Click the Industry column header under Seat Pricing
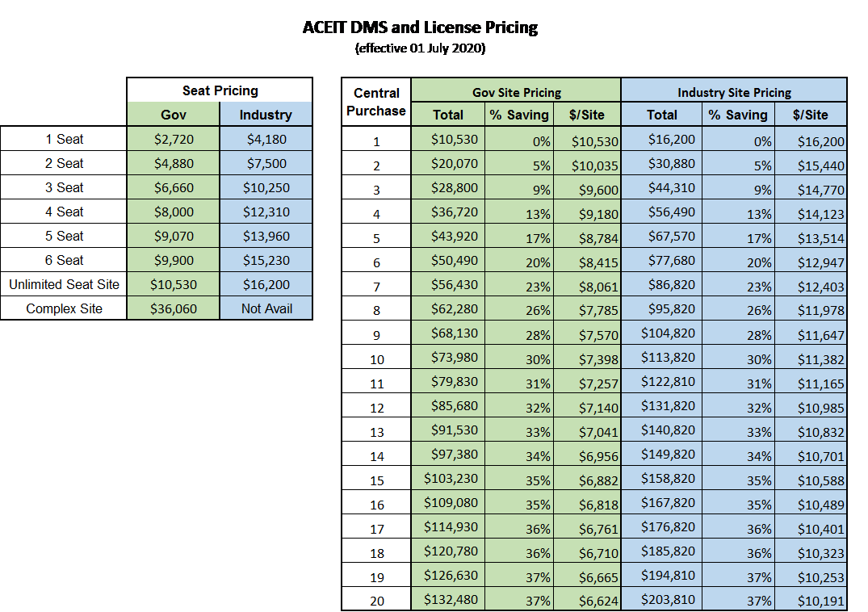This screenshot has height=612, width=868. [x=265, y=114]
